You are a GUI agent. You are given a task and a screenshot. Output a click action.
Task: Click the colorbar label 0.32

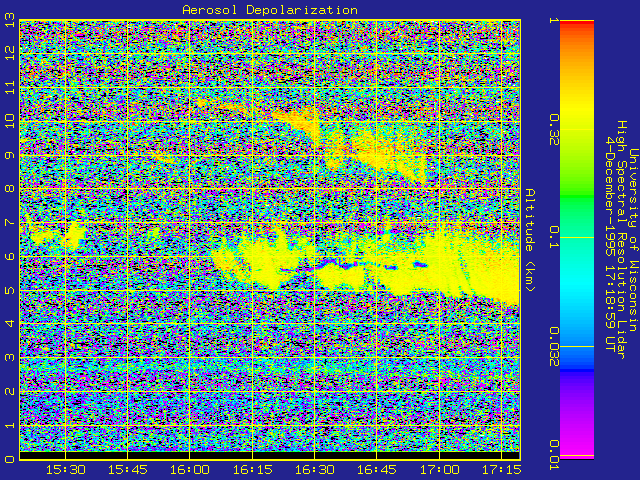coord(554,130)
